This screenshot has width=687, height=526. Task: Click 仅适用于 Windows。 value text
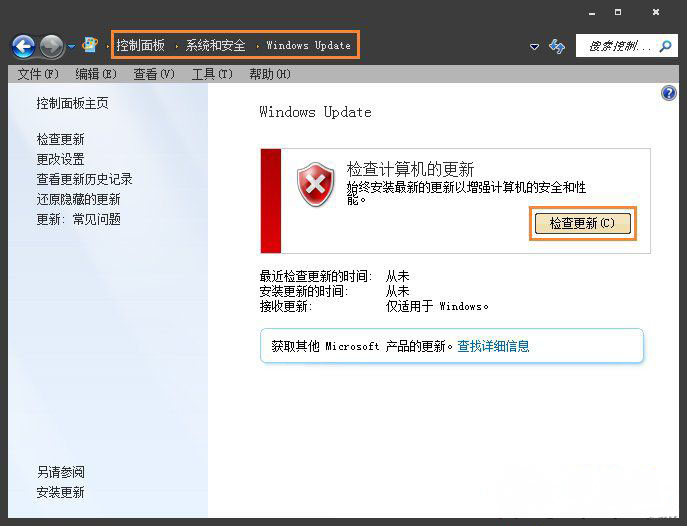coord(437,306)
